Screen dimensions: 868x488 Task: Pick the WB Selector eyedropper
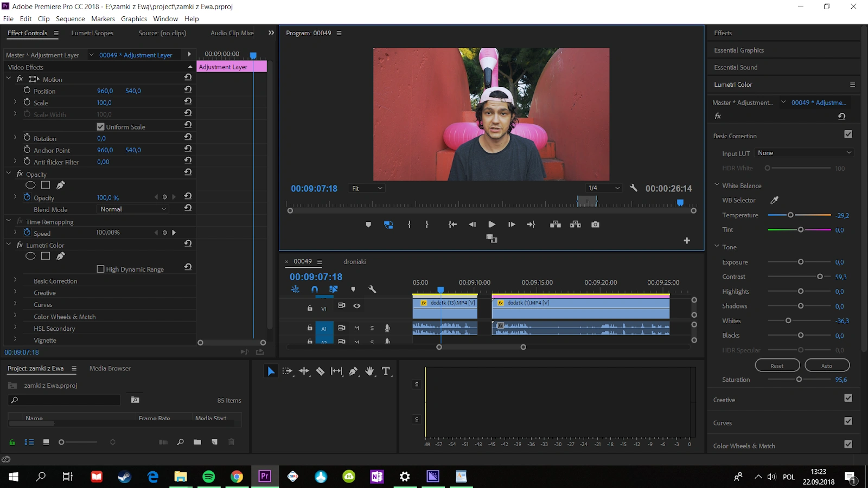click(x=775, y=200)
